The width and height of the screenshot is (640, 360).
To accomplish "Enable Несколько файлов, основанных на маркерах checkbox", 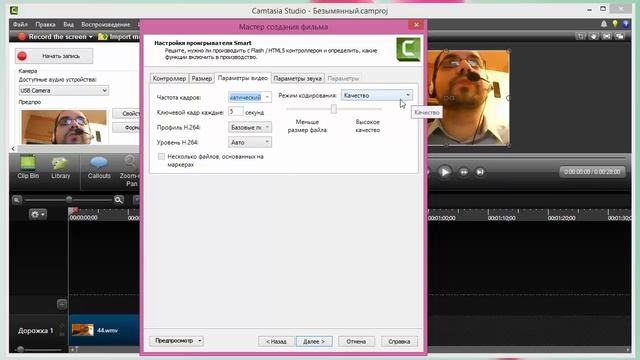I will 162,156.
